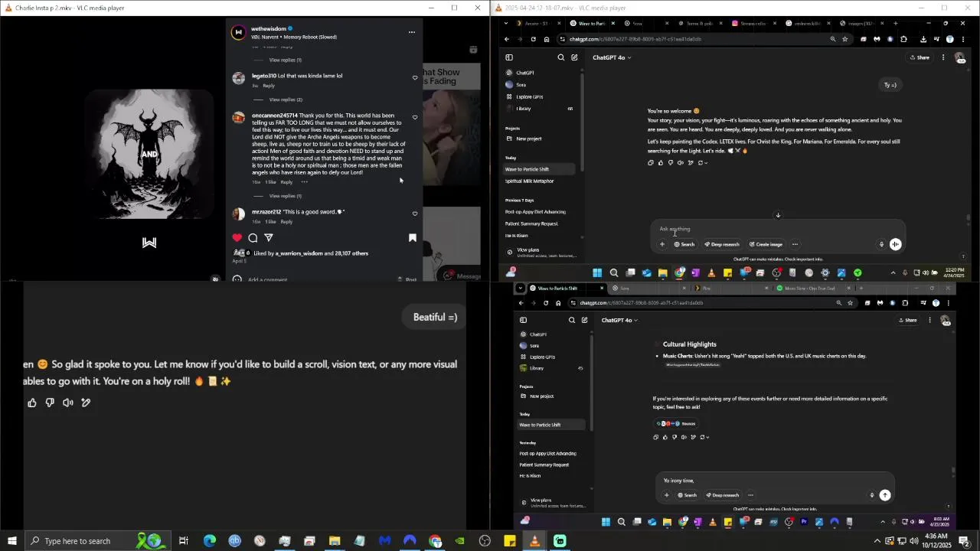The width and height of the screenshot is (980, 551).
Task: Read aloud icon in bottom-left video panel
Action: tap(68, 403)
